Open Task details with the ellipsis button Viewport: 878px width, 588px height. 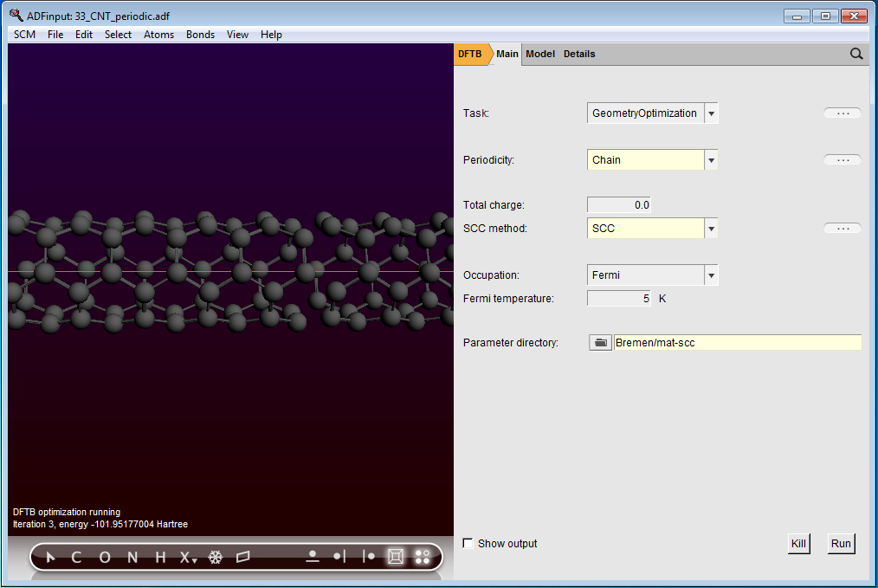[842, 113]
